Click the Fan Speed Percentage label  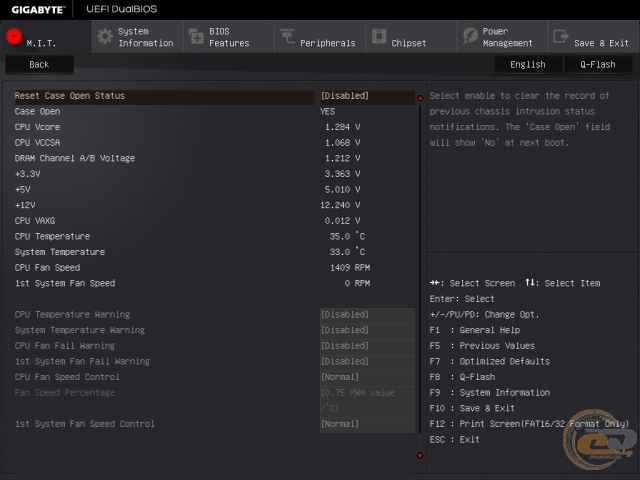pos(65,393)
